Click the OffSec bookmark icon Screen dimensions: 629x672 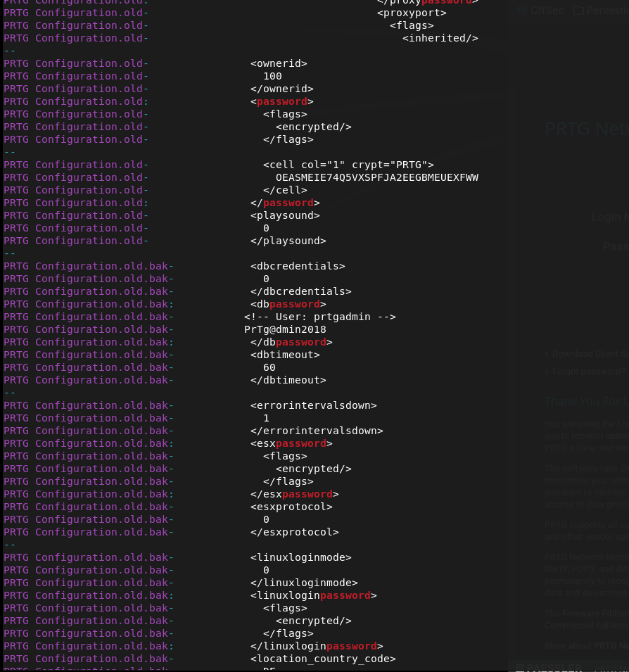click(521, 11)
